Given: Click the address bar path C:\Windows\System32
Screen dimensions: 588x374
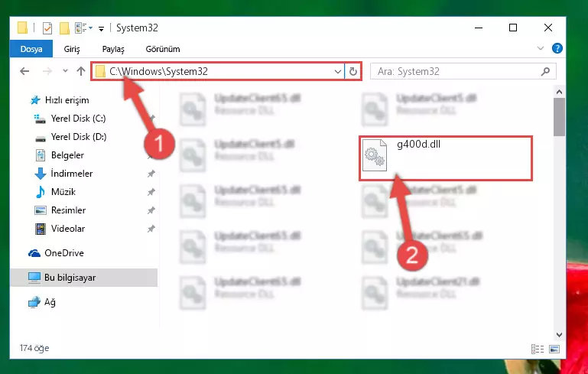Looking at the screenshot, I should point(158,71).
